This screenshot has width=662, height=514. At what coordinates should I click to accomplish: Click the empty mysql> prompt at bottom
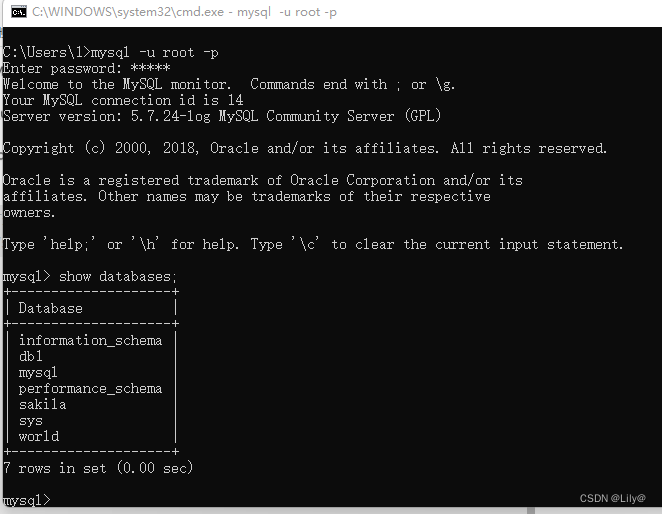27,499
